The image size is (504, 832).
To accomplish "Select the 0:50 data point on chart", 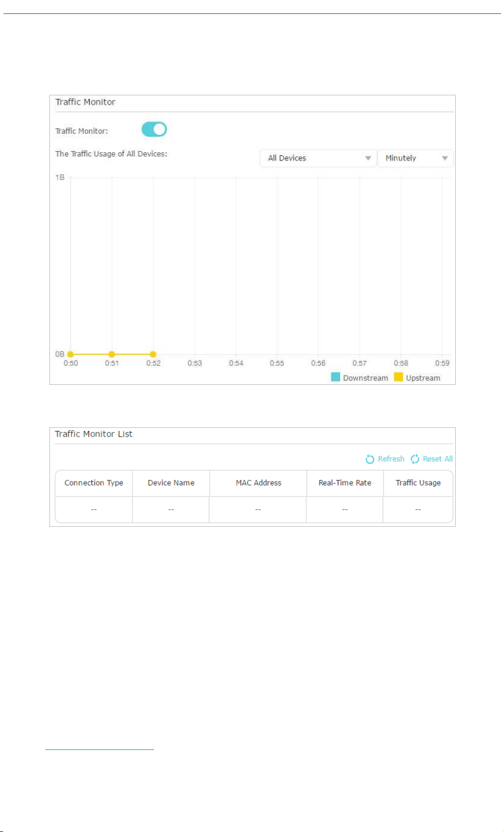I will coord(70,354).
